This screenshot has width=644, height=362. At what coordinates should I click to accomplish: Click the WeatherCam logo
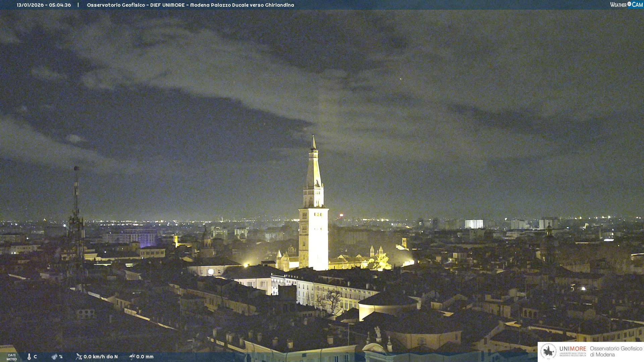(626, 5)
